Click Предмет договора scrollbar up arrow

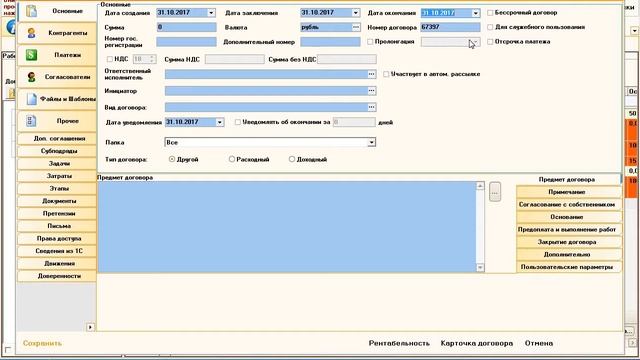pyautogui.click(x=480, y=186)
